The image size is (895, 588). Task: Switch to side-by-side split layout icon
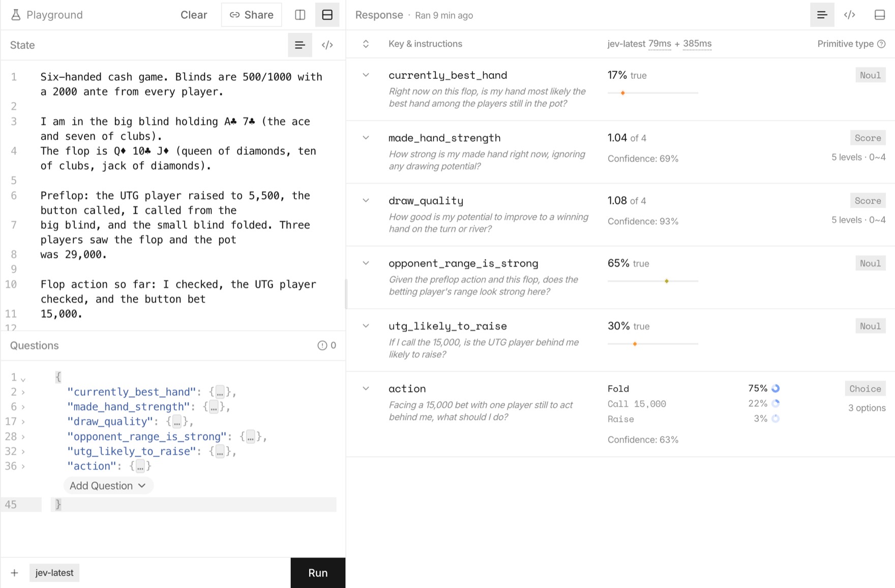300,15
